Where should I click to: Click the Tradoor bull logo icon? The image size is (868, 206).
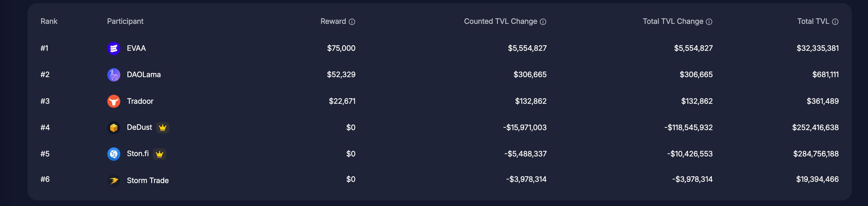113,101
